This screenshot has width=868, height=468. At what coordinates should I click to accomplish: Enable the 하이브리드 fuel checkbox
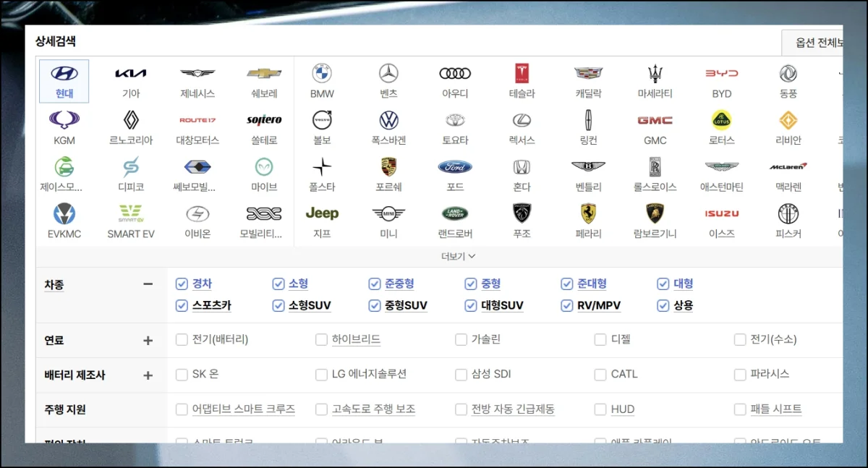pos(321,340)
